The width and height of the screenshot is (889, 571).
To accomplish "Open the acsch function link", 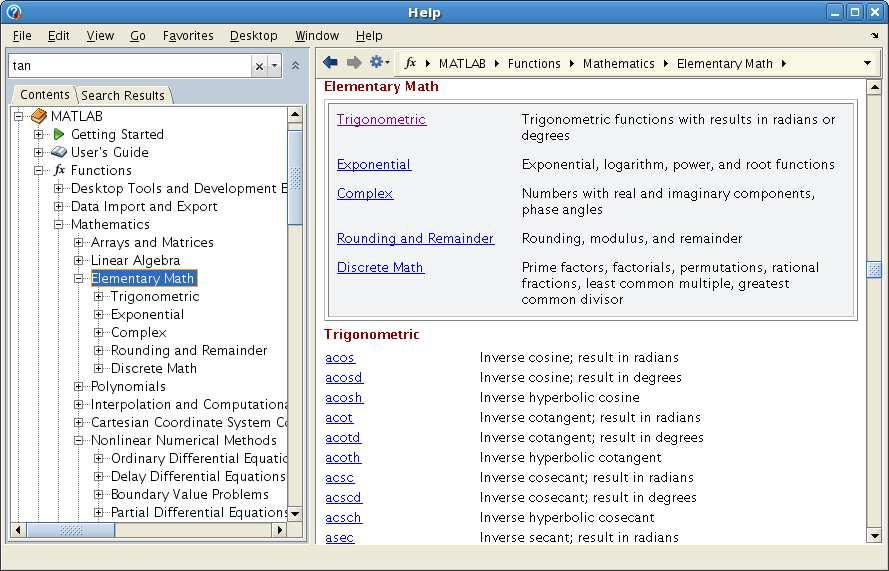I will tap(343, 518).
